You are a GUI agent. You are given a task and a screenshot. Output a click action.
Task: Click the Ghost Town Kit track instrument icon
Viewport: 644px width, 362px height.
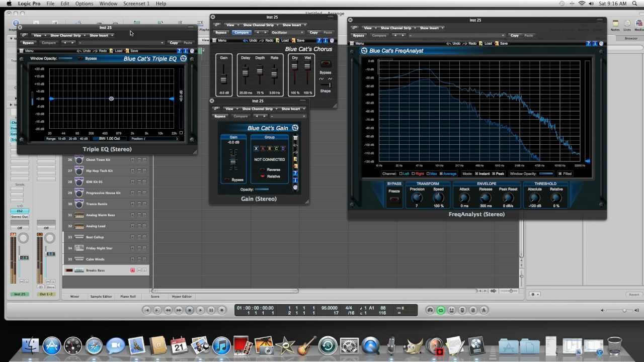[79, 160]
